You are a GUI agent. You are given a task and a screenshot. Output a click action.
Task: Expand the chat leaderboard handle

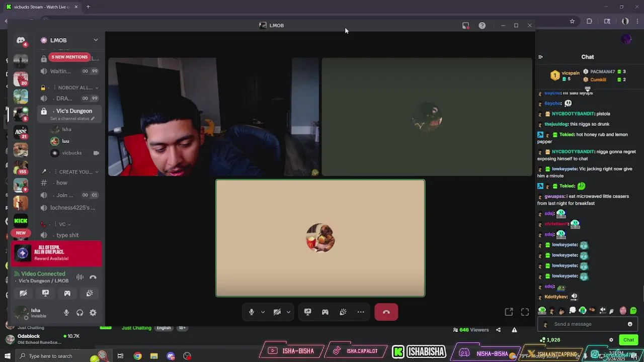click(587, 89)
